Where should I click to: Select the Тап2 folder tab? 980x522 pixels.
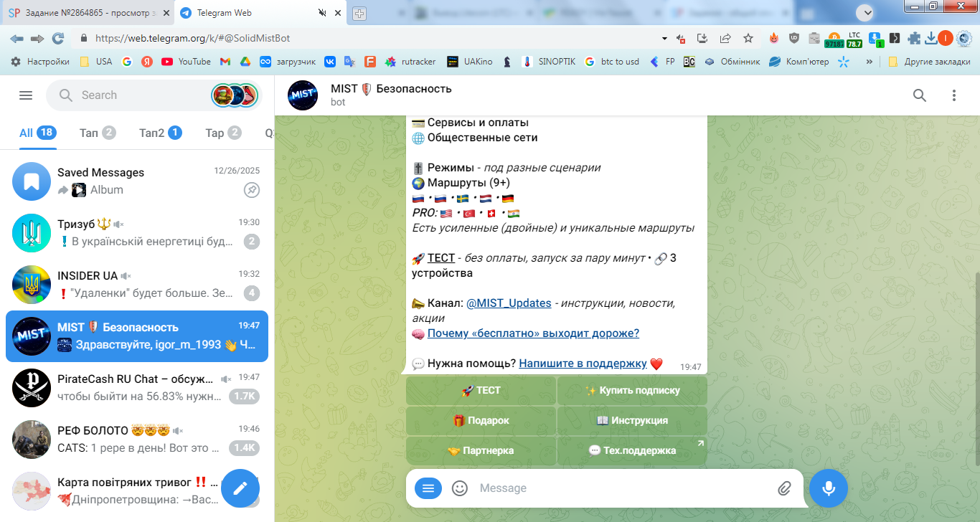[x=161, y=133]
